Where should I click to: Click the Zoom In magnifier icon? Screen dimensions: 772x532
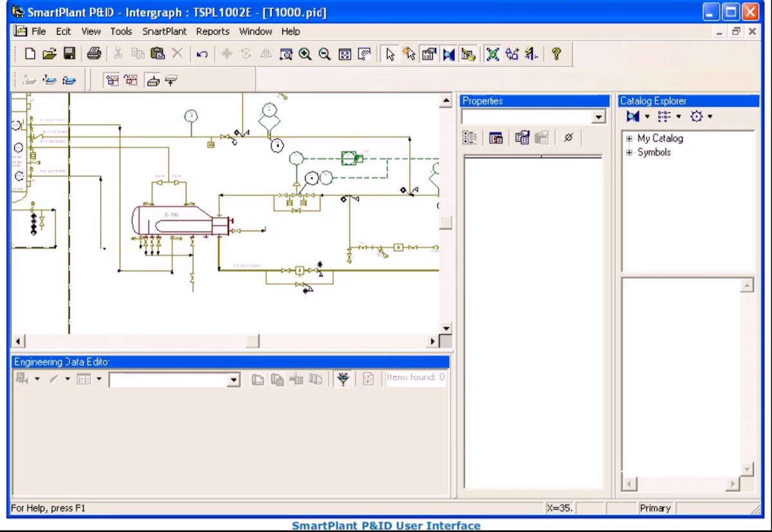point(305,54)
